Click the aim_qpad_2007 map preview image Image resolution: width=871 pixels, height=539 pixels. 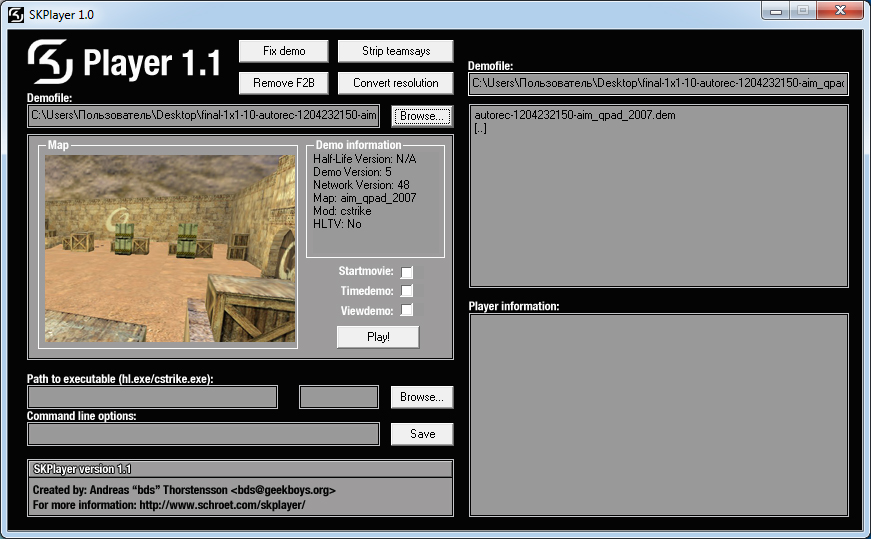171,248
